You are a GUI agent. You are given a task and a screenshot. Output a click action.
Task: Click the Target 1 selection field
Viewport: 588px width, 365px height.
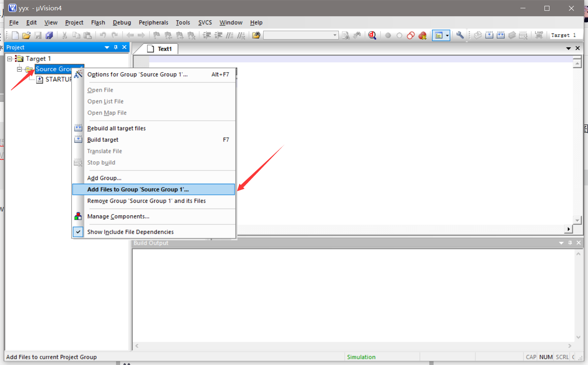point(566,35)
